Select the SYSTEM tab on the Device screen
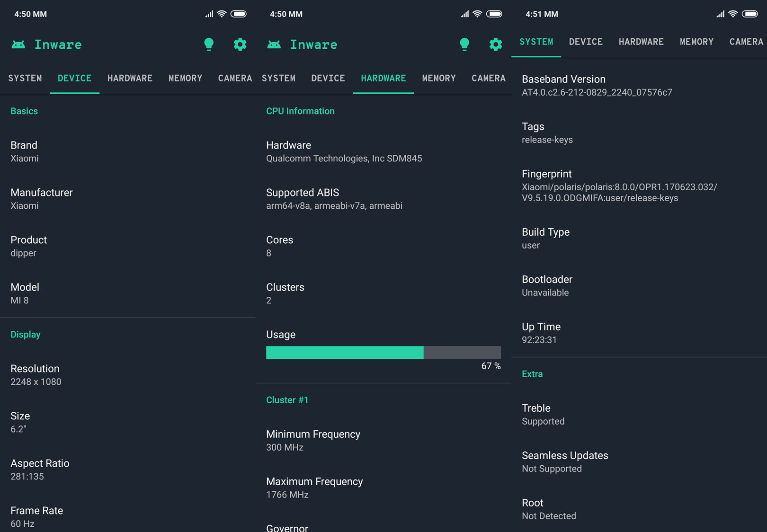The width and height of the screenshot is (767, 532). coord(25,78)
